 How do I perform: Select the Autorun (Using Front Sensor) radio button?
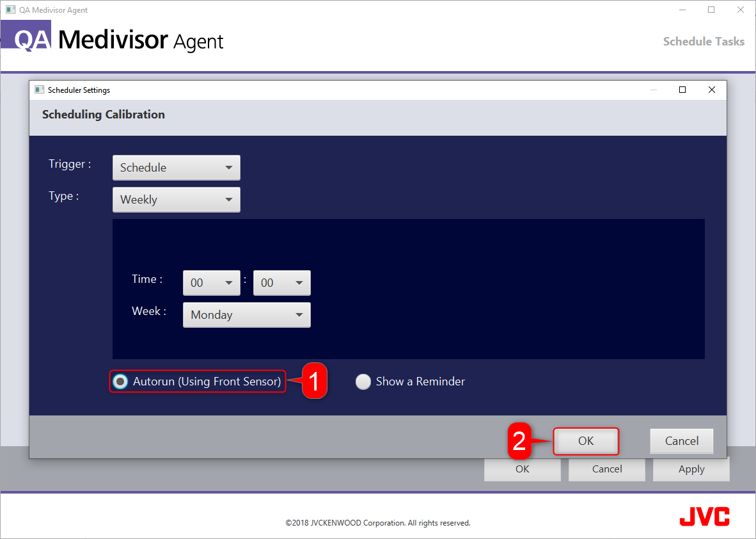[x=120, y=382]
